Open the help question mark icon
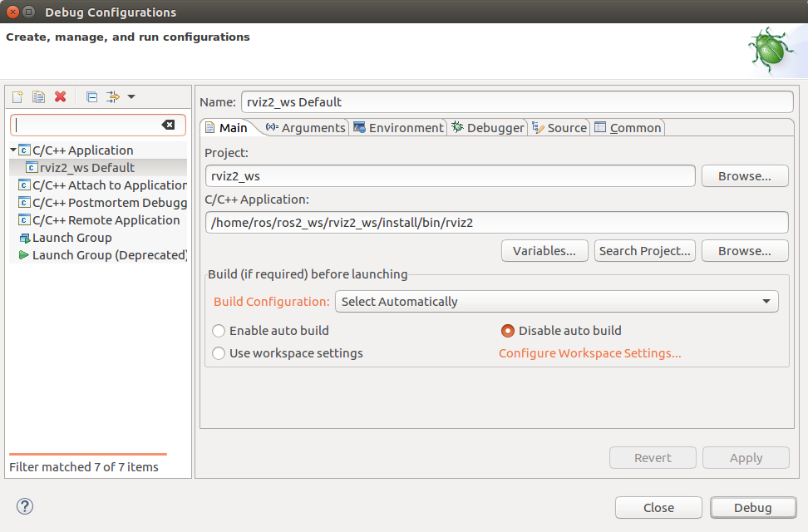808x532 pixels. [25, 506]
